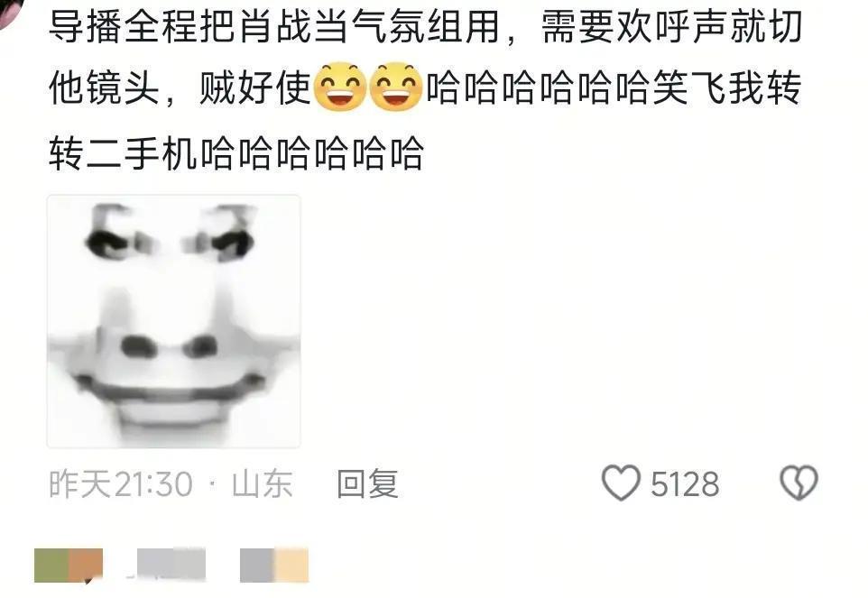The height and width of the screenshot is (598, 868).
Task: Tap the broken heart dislike icon
Action: (799, 483)
